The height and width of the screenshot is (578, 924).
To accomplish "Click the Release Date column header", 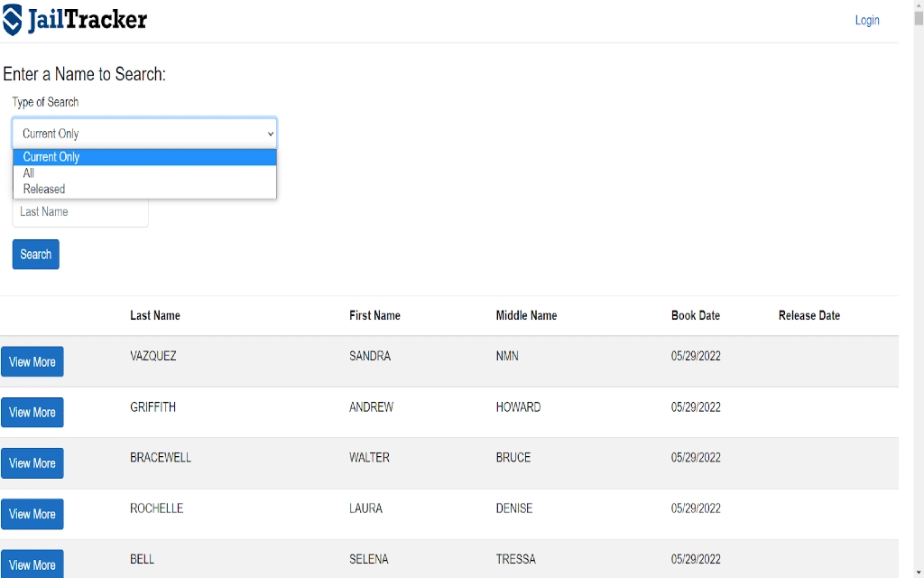I will point(809,315).
